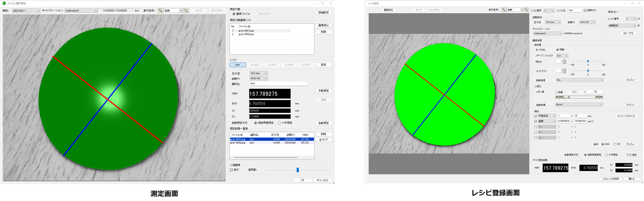Uncheck the 円相当径 extraction checkbox
644x201 pixels.
536,116
